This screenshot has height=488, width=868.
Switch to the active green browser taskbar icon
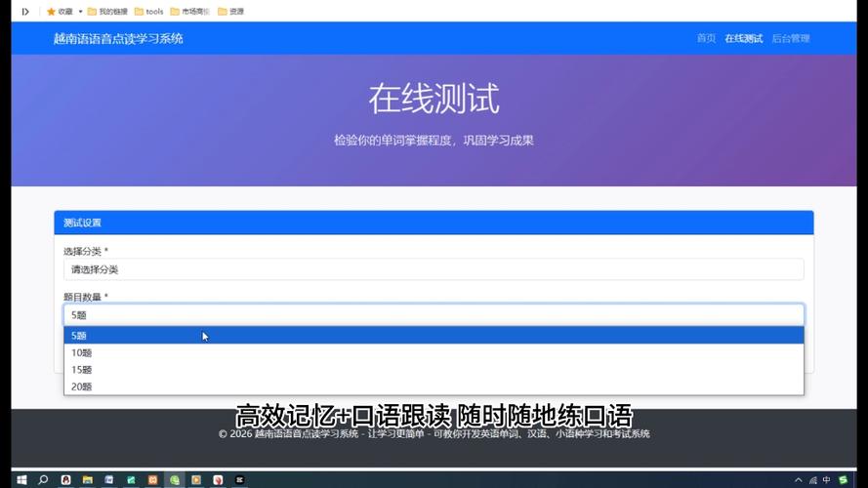click(x=175, y=479)
